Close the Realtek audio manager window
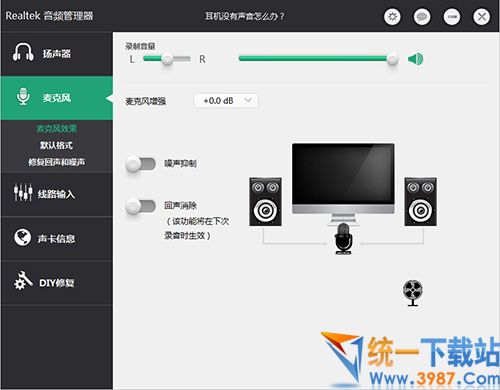The width and height of the screenshot is (500, 390). tap(481, 16)
